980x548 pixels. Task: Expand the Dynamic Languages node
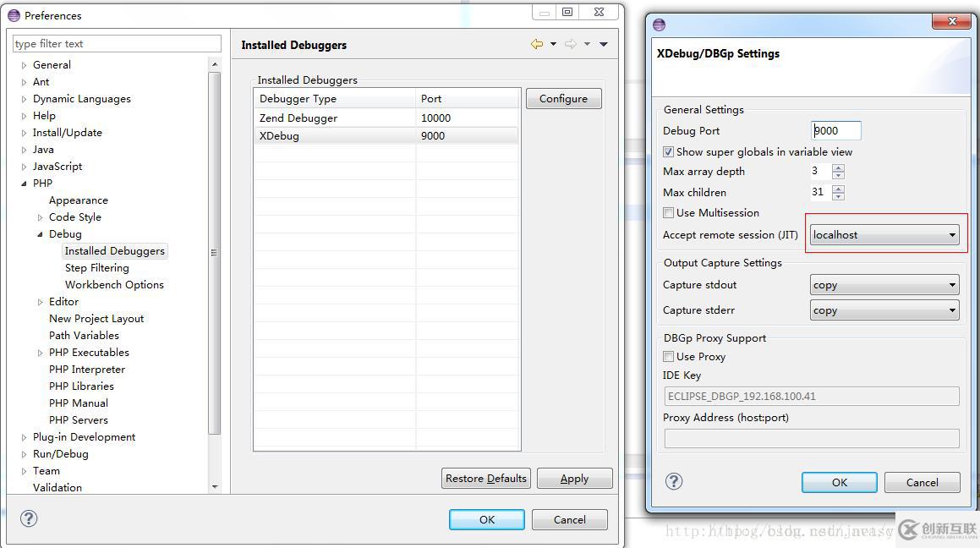[24, 99]
